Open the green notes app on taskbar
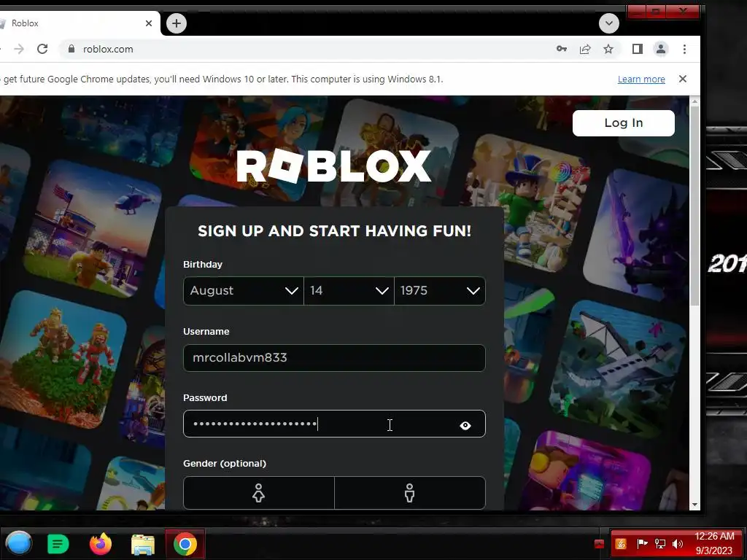Viewport: 747px width, 560px height. (58, 544)
